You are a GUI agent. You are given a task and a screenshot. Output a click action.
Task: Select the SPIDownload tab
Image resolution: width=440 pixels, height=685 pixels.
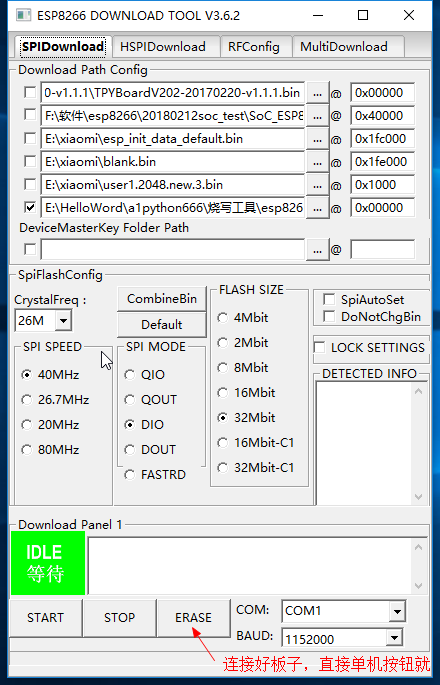[x=63, y=47]
